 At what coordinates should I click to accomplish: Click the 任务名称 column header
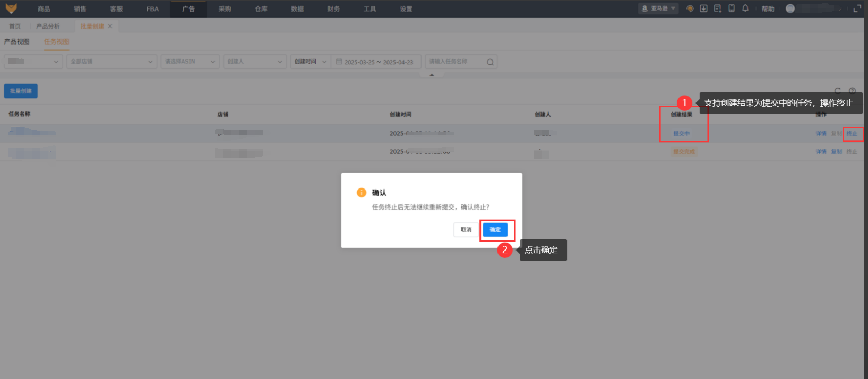point(20,114)
